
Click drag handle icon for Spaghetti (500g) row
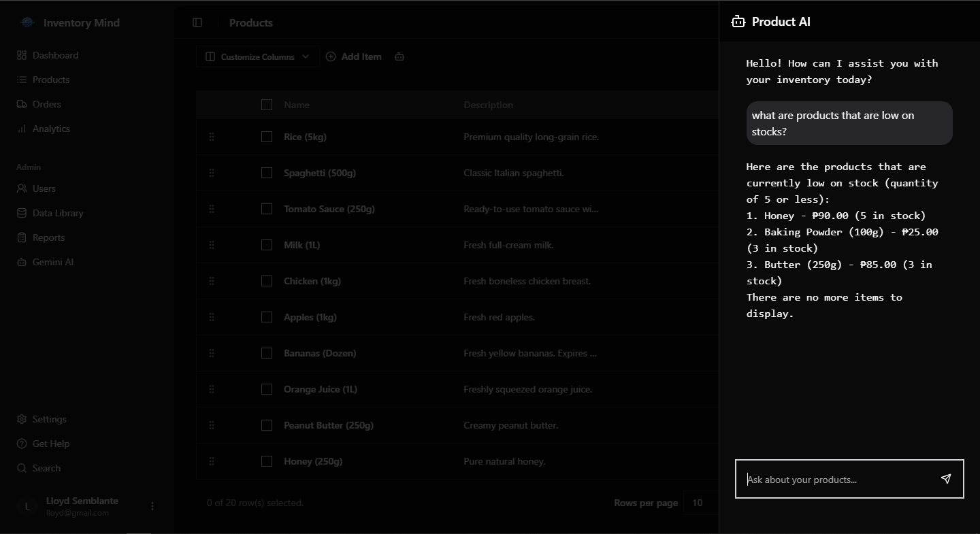pyautogui.click(x=212, y=173)
